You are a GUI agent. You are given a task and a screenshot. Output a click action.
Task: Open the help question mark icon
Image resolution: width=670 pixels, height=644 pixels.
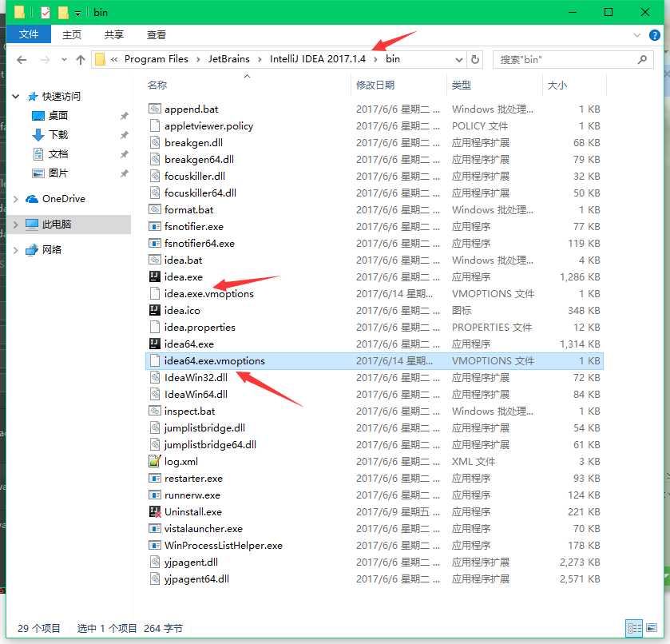(654, 35)
